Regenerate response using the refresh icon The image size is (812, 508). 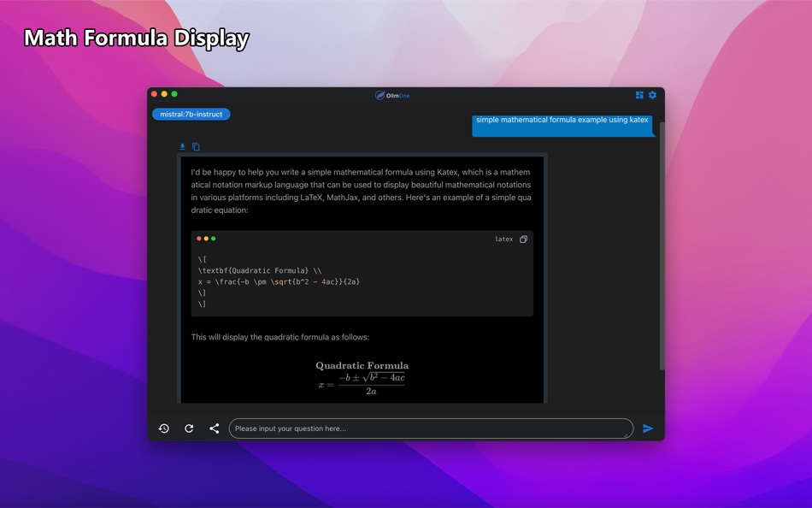pyautogui.click(x=189, y=428)
